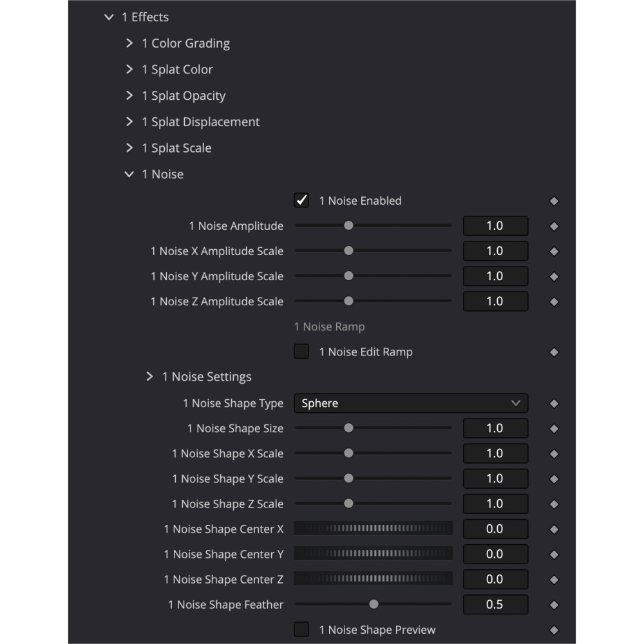This screenshot has height=644, width=644.
Task: Expand the 1 Color Grading section
Action: (x=129, y=43)
